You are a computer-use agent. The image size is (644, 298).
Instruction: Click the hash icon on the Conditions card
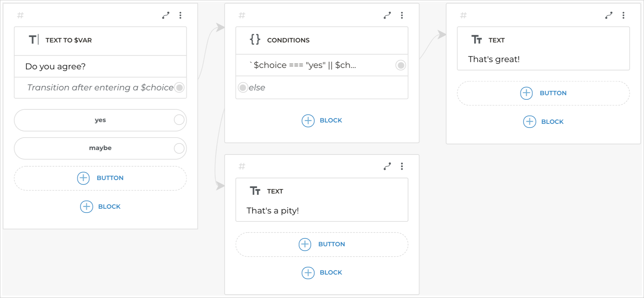(x=242, y=16)
